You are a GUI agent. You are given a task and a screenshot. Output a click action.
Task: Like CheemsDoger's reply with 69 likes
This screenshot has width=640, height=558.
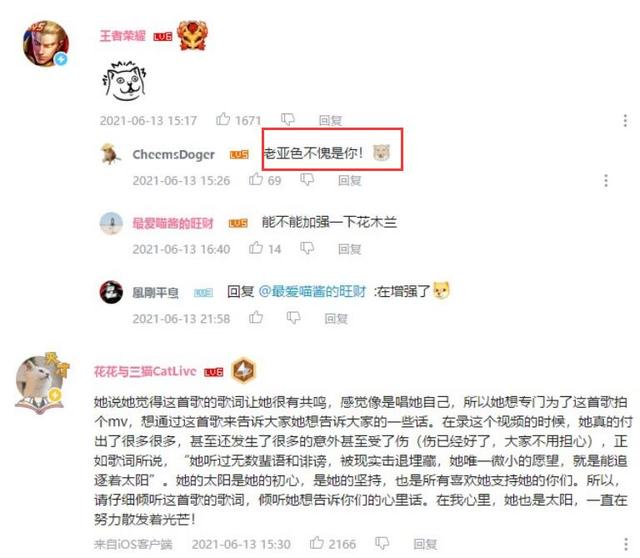point(256,179)
